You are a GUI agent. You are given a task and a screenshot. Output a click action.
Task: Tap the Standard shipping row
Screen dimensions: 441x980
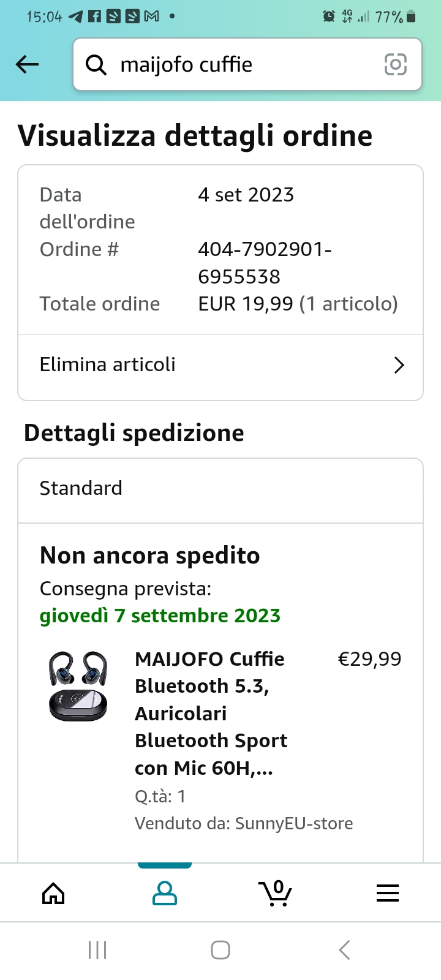(x=221, y=489)
